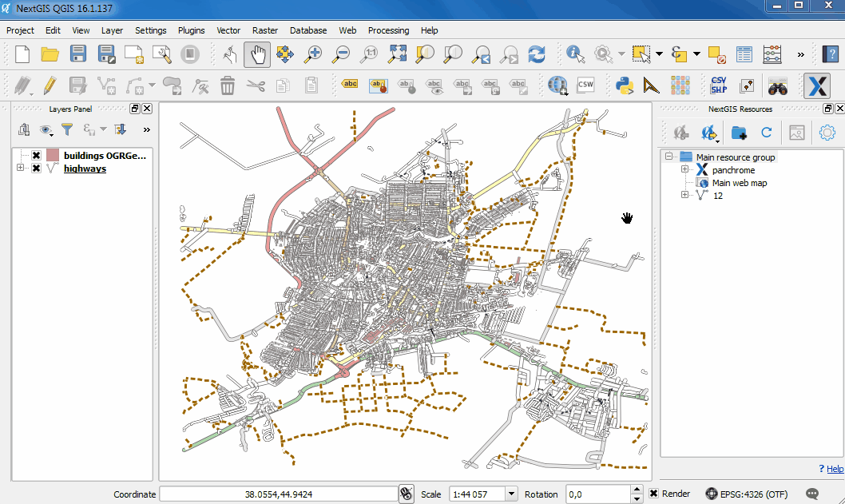Click the Refresh map canvas icon
The image size is (845, 504).
point(536,54)
